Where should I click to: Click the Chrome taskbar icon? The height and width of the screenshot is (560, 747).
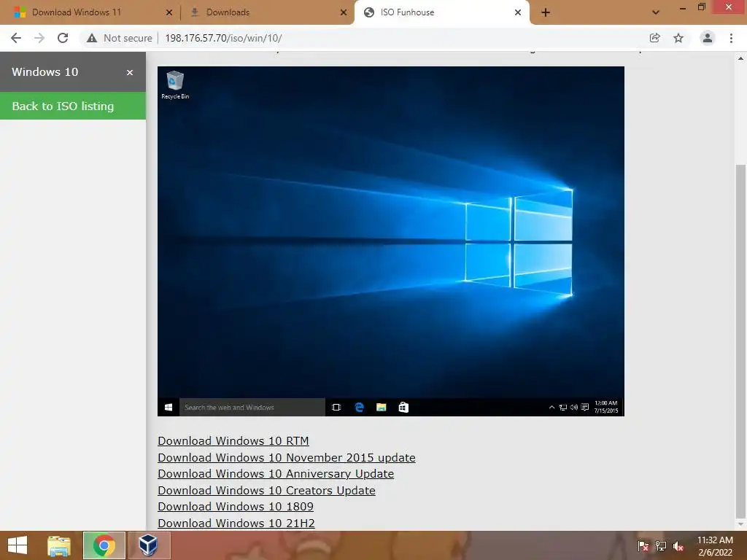click(x=104, y=545)
